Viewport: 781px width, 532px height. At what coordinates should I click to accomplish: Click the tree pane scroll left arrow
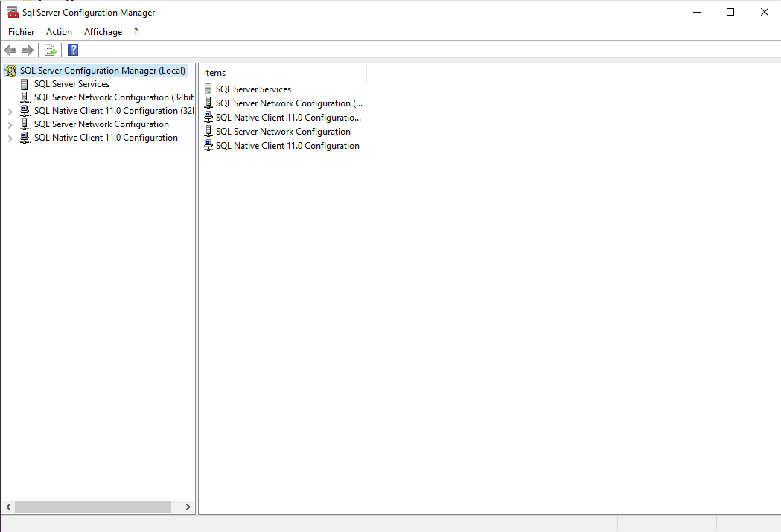(8, 507)
